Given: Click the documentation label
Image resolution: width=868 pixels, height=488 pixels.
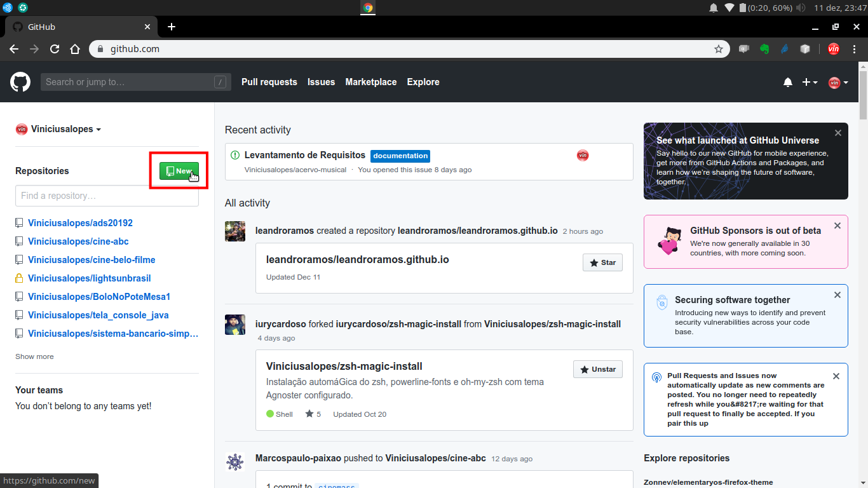Looking at the screenshot, I should (400, 156).
